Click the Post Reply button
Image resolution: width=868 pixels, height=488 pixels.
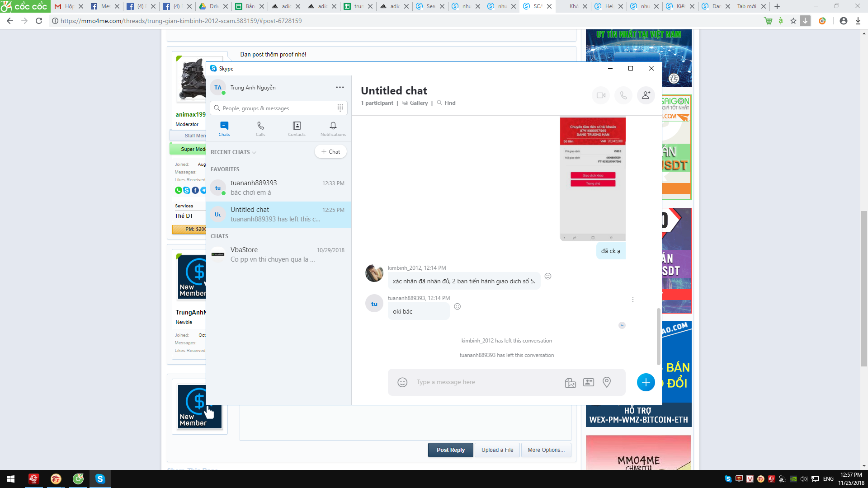(x=451, y=449)
